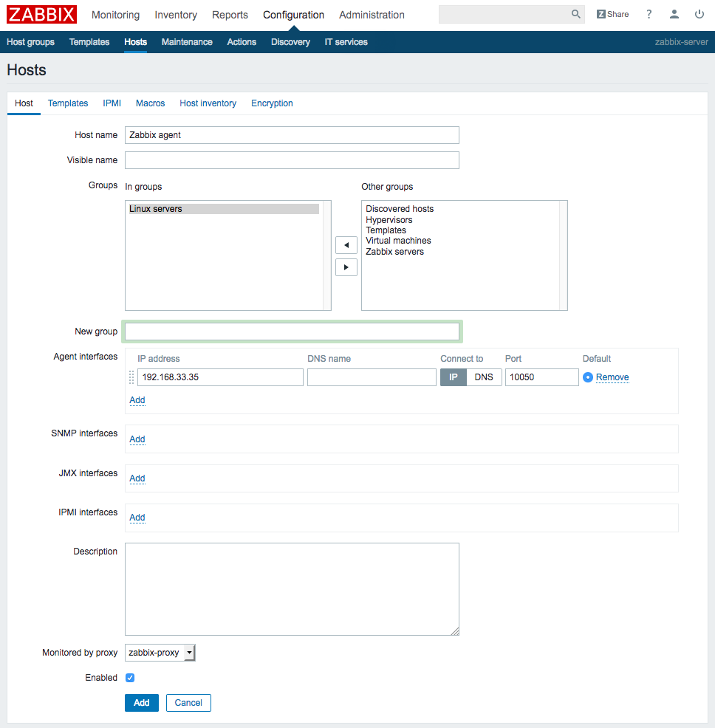
Task: Select Zabbix servers in Other groups
Action: (x=394, y=252)
